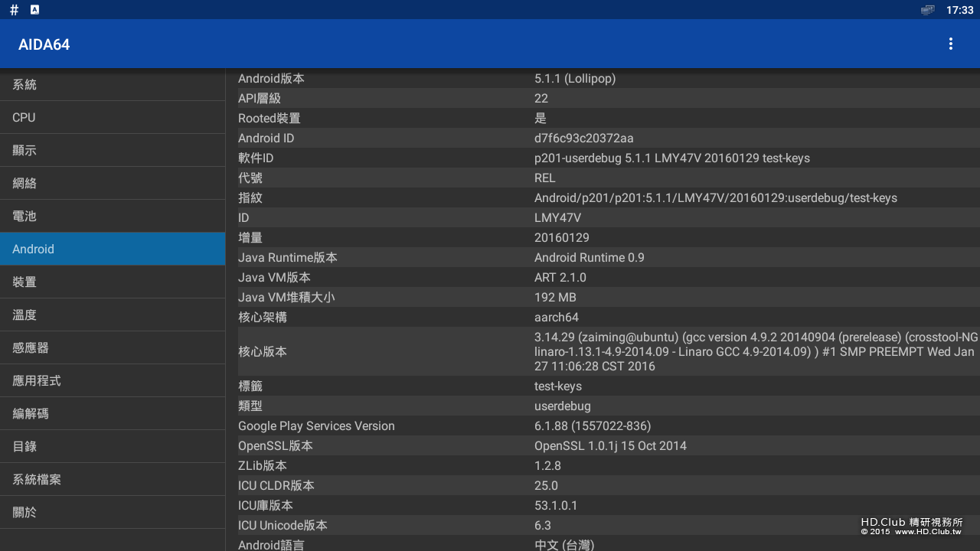980x551 pixels.
Task: Select the ICU CLDR版本 label
Action: [276, 485]
